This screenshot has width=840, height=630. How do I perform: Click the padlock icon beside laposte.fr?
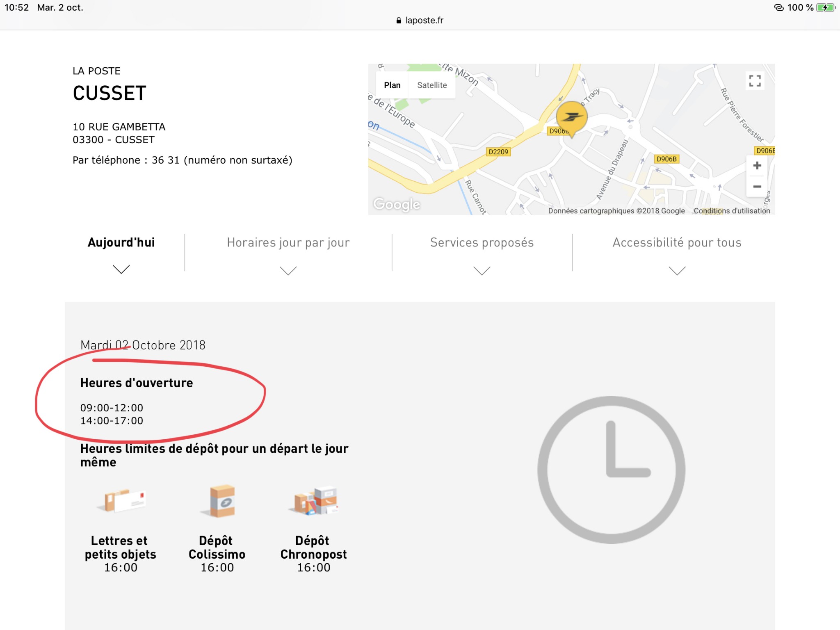click(399, 21)
